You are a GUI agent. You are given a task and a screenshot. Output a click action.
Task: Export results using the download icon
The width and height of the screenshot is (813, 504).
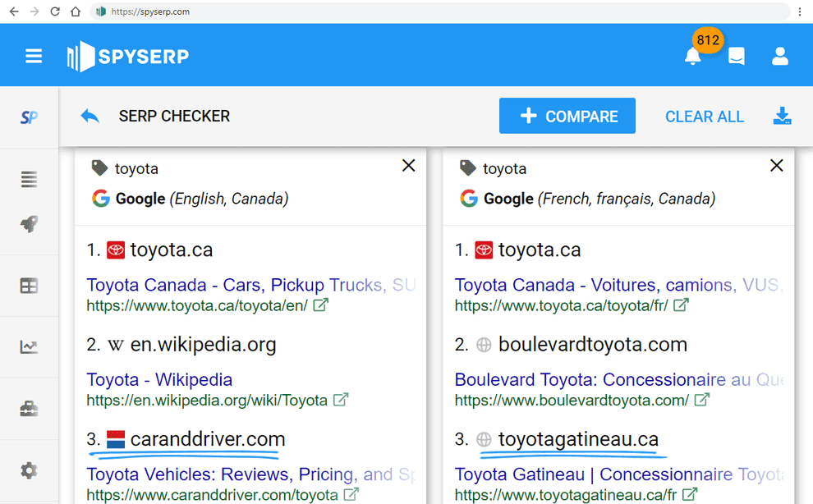click(783, 117)
